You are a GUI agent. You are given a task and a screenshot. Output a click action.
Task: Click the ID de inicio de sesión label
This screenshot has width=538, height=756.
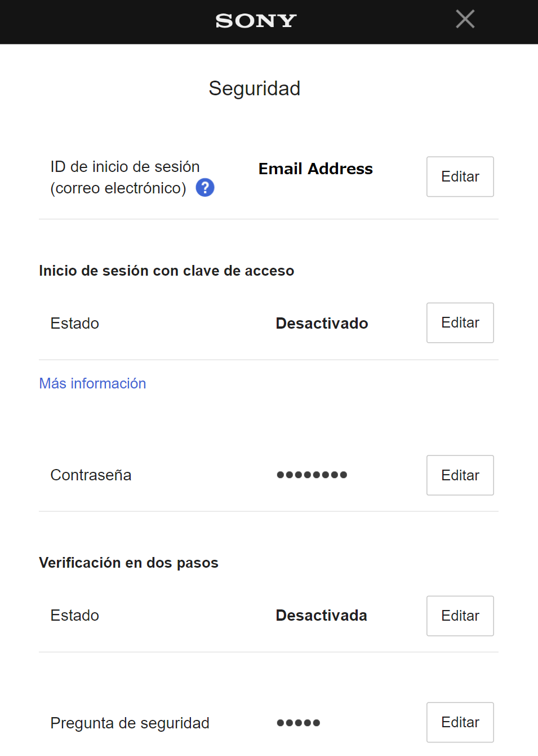point(125,167)
